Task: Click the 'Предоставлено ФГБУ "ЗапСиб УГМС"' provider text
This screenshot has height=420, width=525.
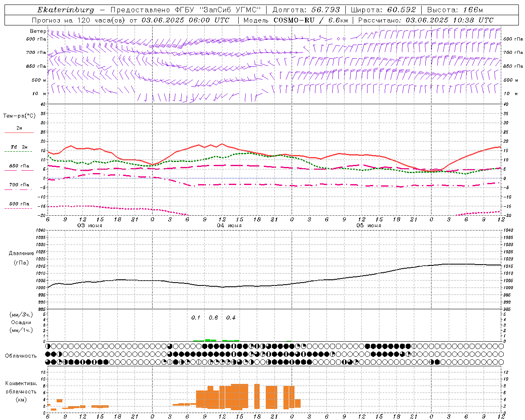Action: click(186, 10)
